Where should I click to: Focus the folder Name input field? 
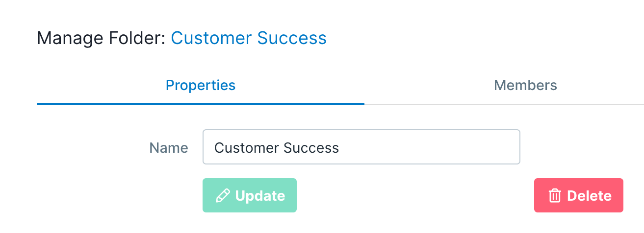tap(361, 147)
